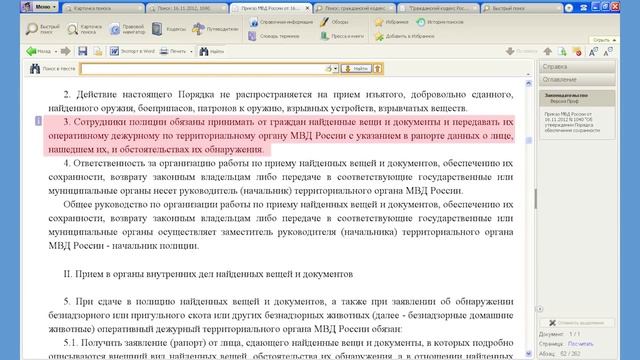640x360 pixels.
Task: Expand Назад history dropdown arrow
Action: click(x=56, y=52)
